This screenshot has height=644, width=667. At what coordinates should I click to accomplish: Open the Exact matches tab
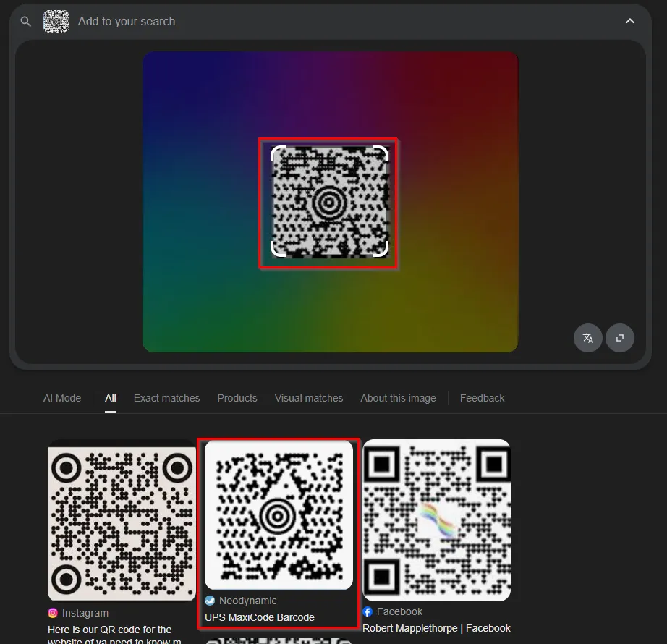(x=166, y=398)
